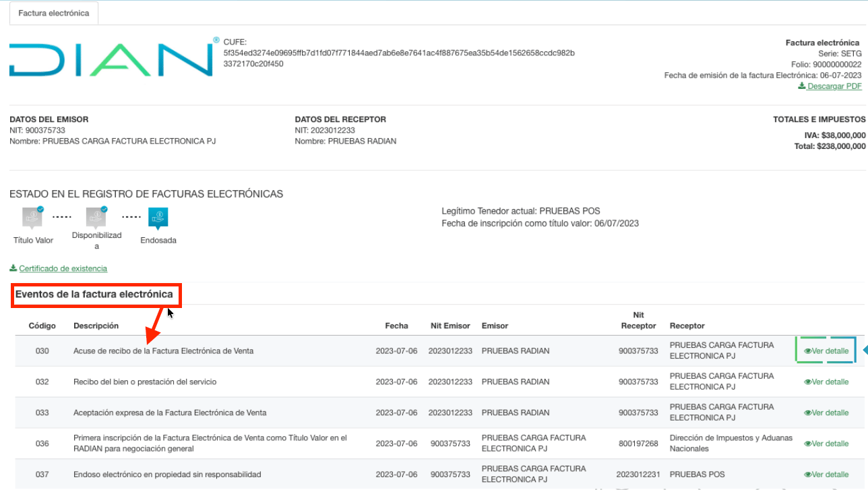Image resolution: width=868 pixels, height=490 pixels.
Task: Click the Nit Receptor column header
Action: coord(639,320)
